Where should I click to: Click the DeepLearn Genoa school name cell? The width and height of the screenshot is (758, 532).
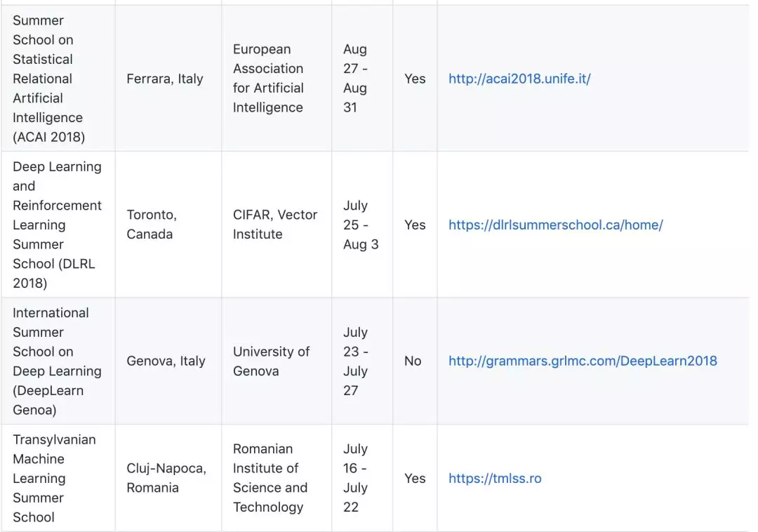(57, 361)
